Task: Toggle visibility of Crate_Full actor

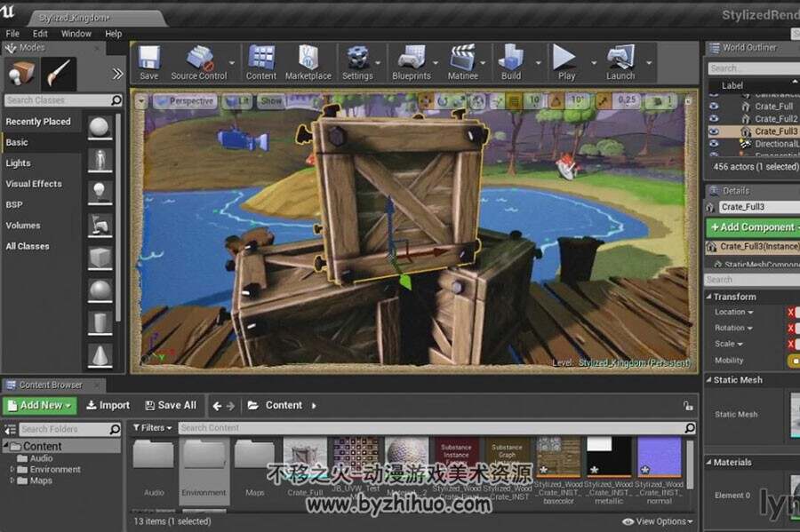Action: pos(714,106)
